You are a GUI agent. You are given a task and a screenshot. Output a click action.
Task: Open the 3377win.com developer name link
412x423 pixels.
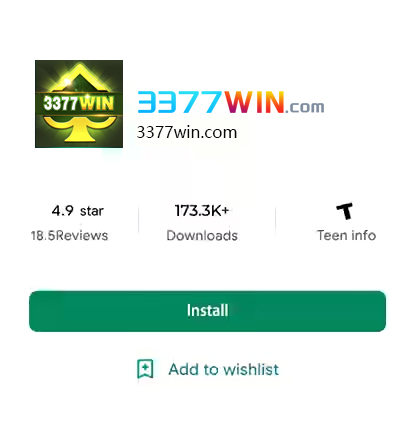pos(187,133)
